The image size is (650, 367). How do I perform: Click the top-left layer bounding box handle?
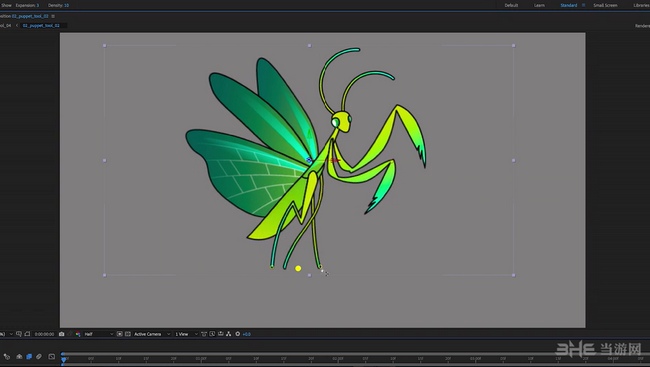click(x=104, y=46)
